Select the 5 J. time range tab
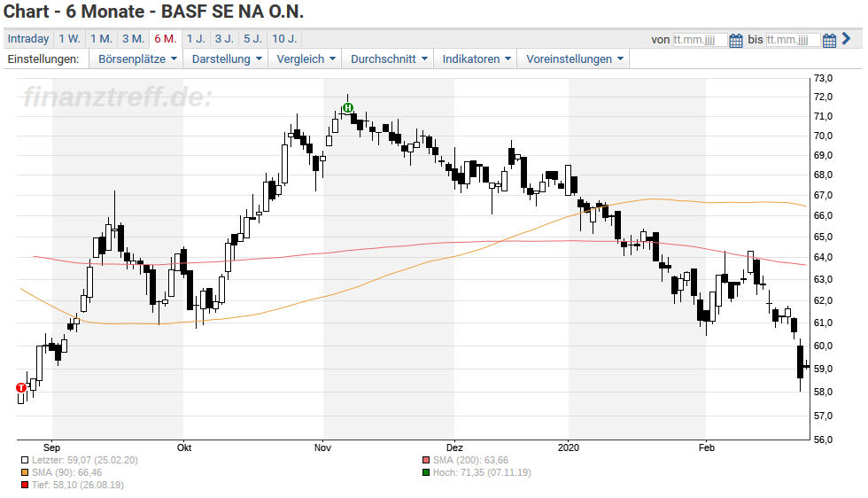 (x=253, y=39)
